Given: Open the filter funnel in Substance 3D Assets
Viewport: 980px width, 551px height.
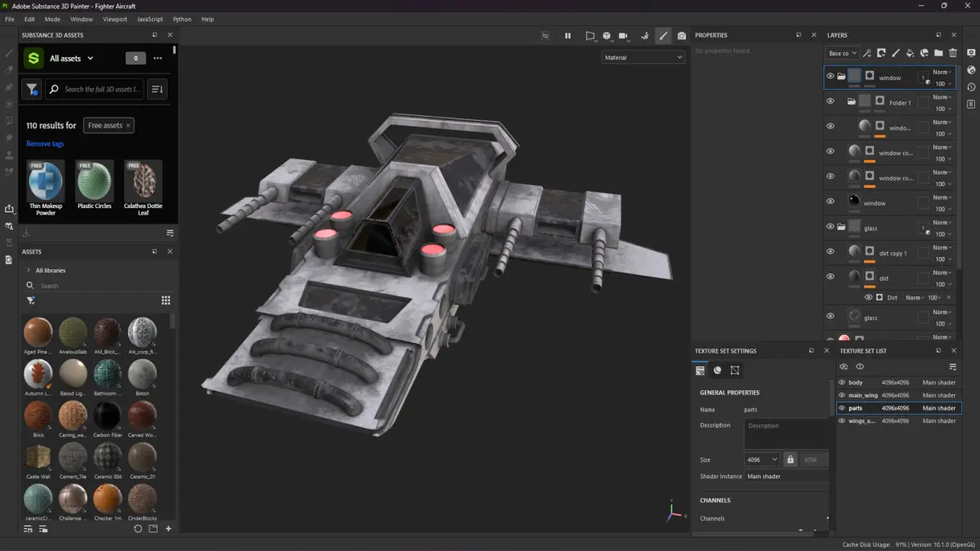Looking at the screenshot, I should tap(32, 89).
